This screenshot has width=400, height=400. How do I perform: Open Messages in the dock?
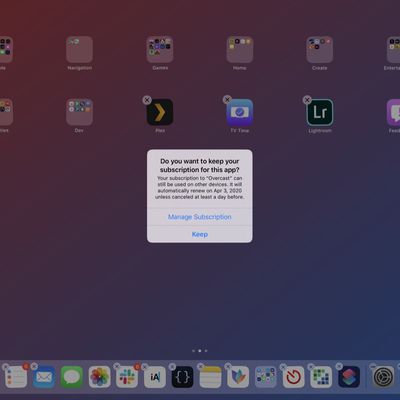coord(72,377)
